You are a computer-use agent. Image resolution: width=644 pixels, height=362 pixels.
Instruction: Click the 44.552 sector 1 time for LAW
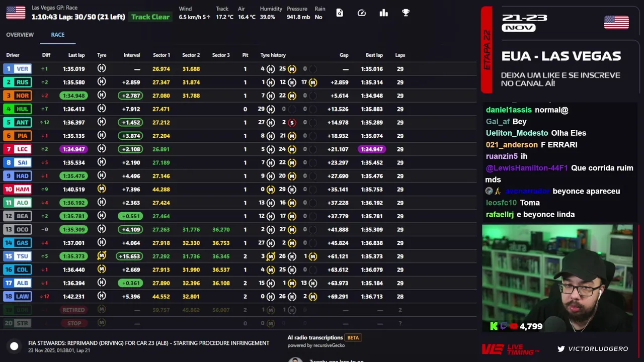[x=161, y=296]
